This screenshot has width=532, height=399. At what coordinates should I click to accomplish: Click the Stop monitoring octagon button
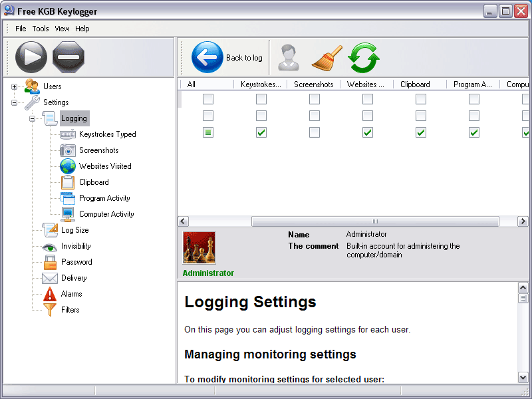(68, 57)
